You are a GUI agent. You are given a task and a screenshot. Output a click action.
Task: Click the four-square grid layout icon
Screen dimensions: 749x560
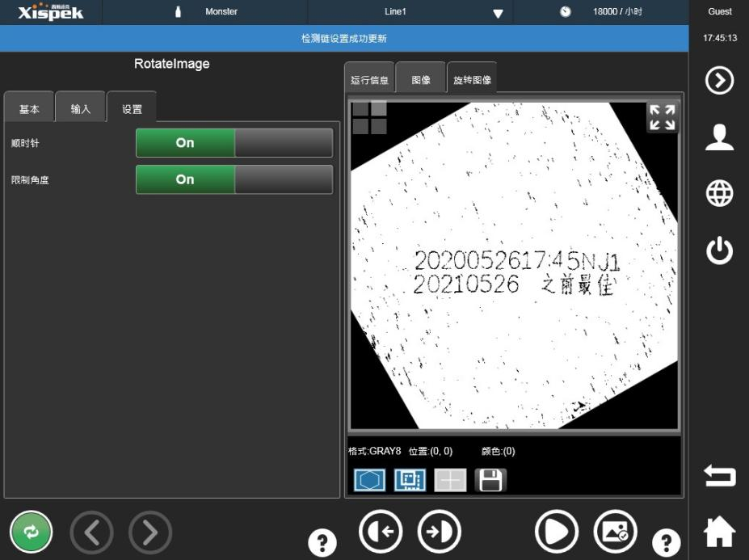(370, 117)
